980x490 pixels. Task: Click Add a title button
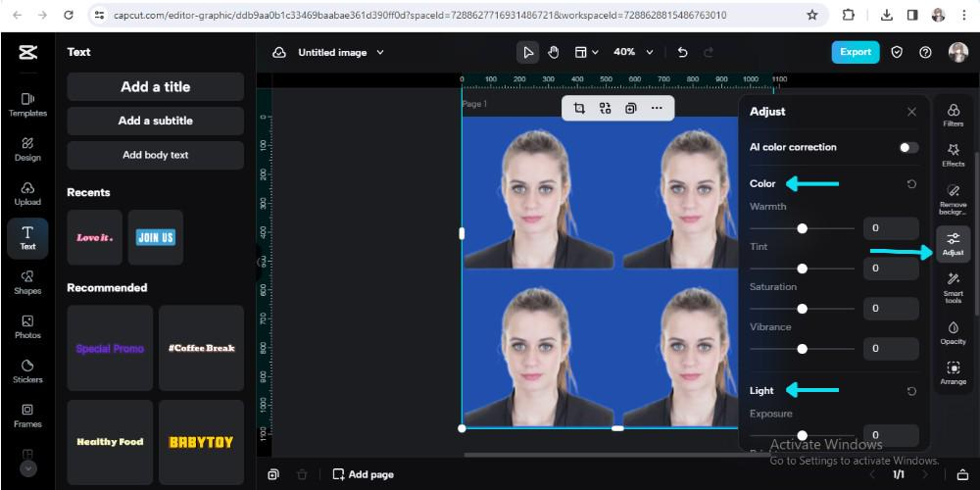coord(156,87)
